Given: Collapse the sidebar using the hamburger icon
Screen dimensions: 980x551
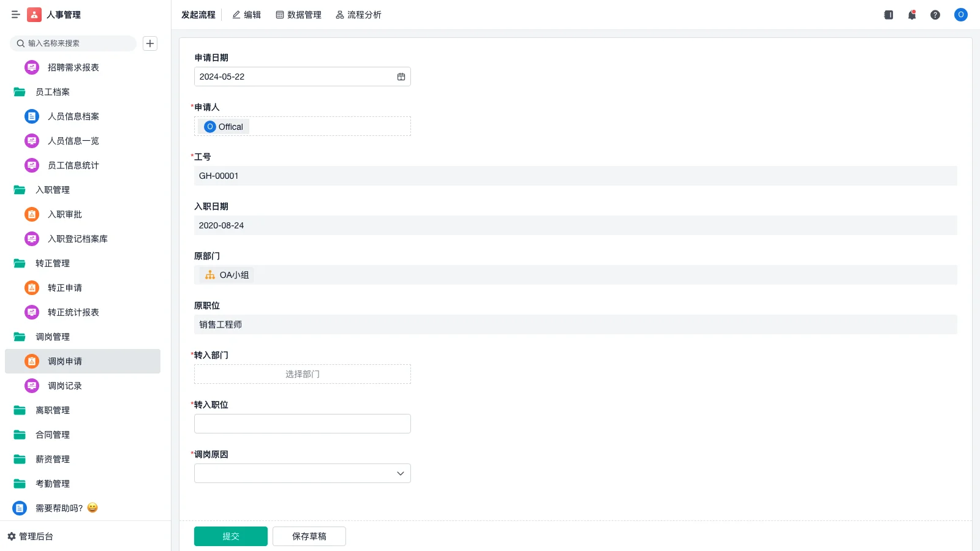Looking at the screenshot, I should [16, 14].
